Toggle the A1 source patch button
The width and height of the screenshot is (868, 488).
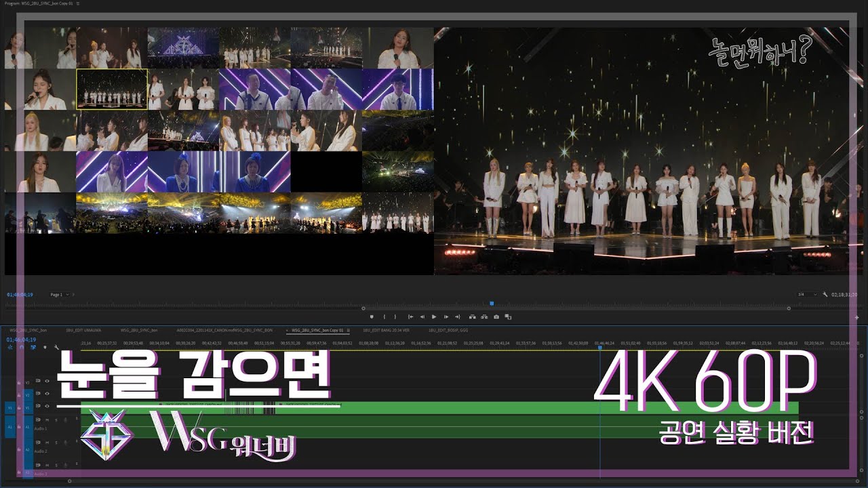pos(10,427)
